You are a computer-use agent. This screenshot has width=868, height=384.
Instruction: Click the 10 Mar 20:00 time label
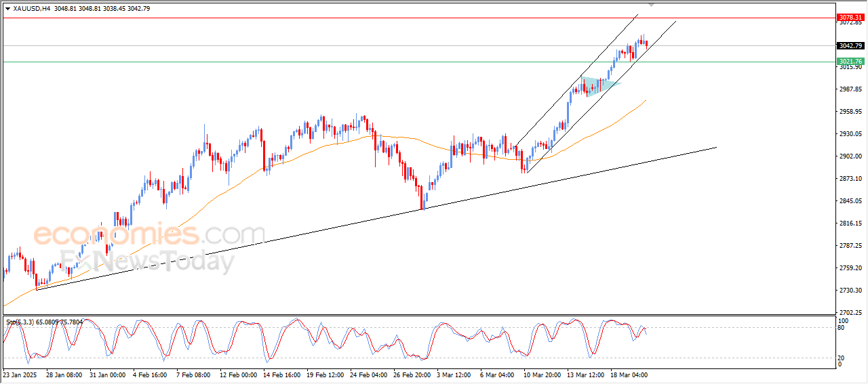(542, 374)
